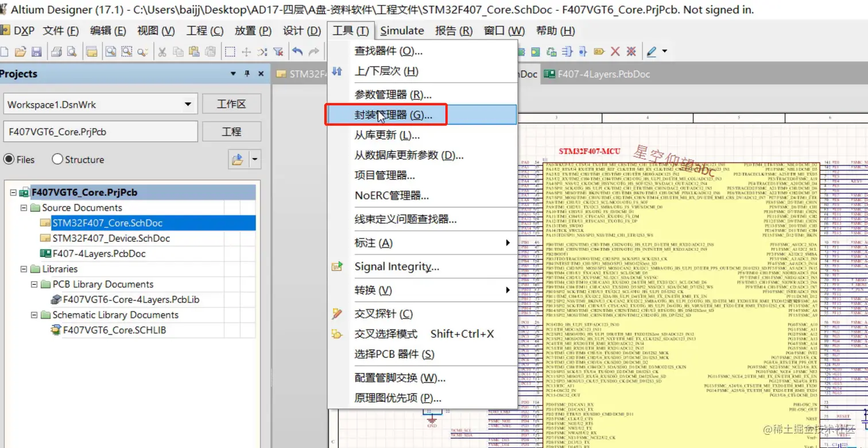Select Structure radio button
The width and height of the screenshot is (868, 448).
[x=57, y=159]
